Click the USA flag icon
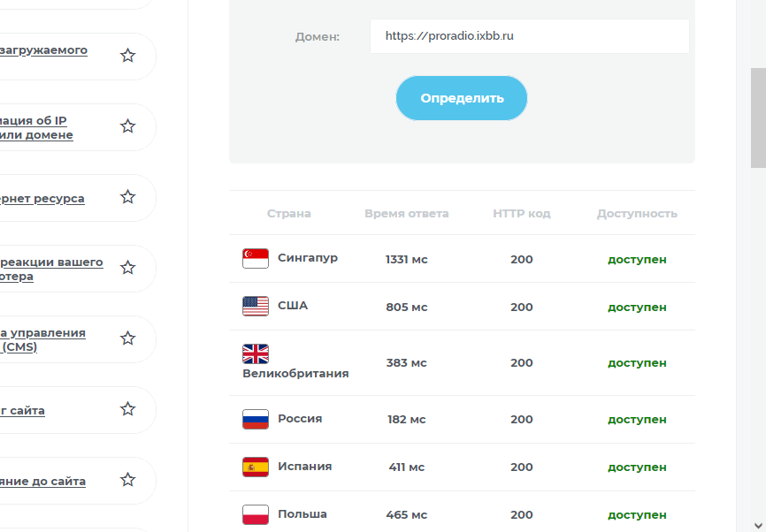Screen dimensions: 766x532 coord(256,307)
